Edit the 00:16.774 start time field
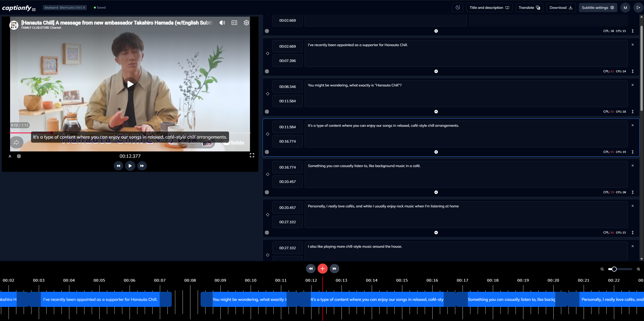This screenshot has height=321, width=644. coord(287,167)
